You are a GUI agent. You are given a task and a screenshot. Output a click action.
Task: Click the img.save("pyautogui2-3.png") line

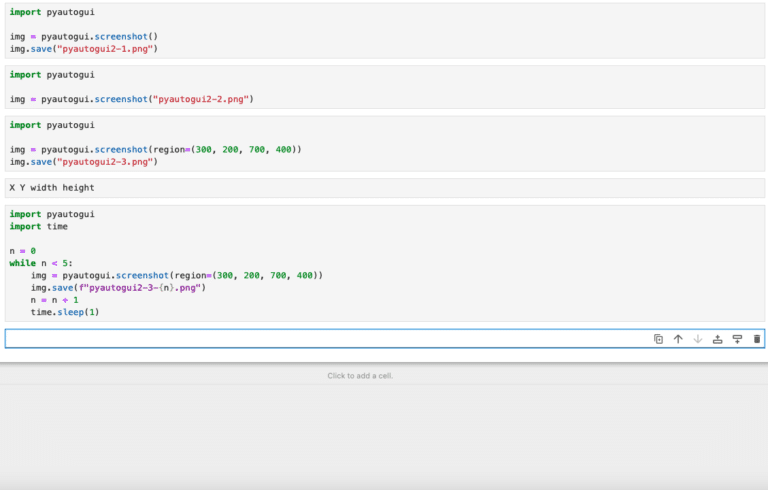(84, 161)
